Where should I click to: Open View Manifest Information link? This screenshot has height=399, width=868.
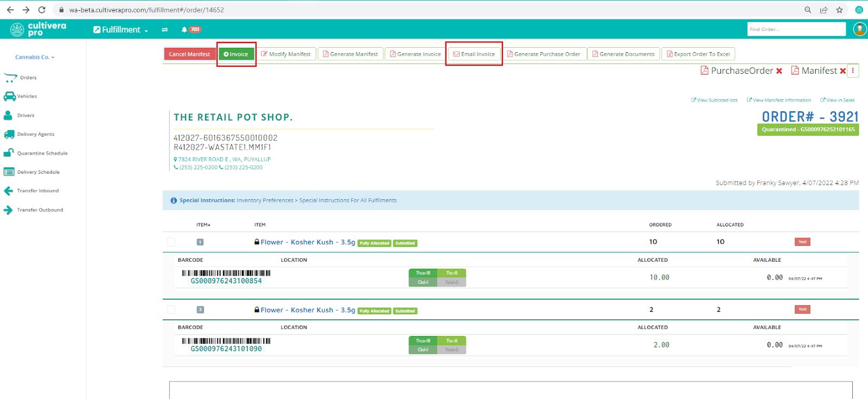click(779, 100)
